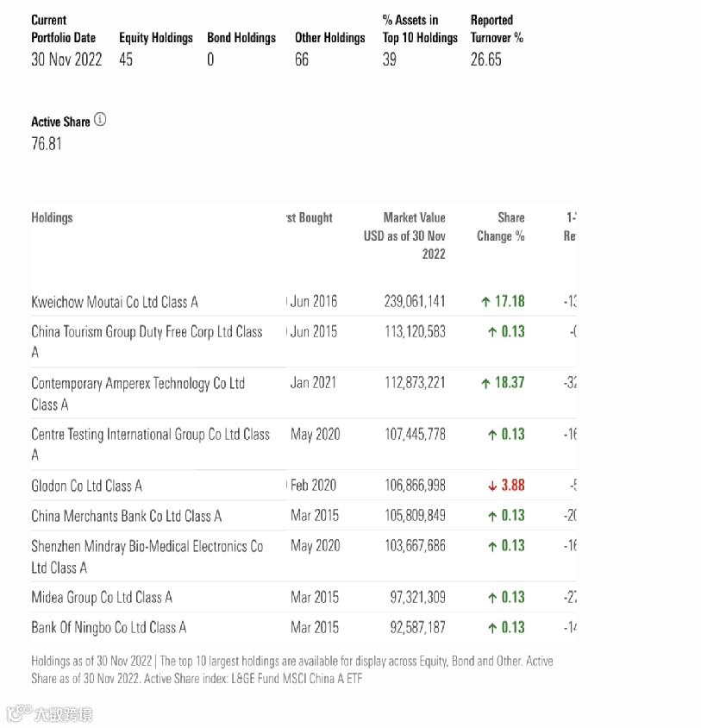Click the Top 10 Holdings value 39
The height and width of the screenshot is (728, 701).
[x=390, y=60]
